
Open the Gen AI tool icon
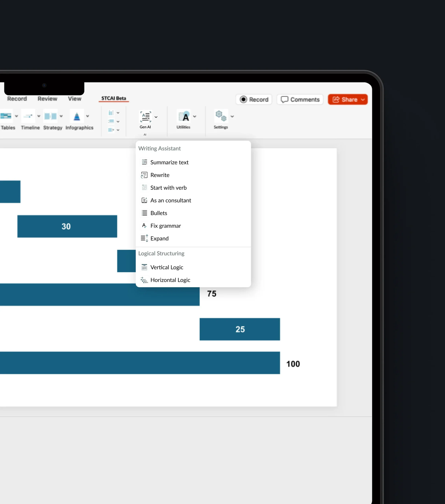click(x=145, y=116)
